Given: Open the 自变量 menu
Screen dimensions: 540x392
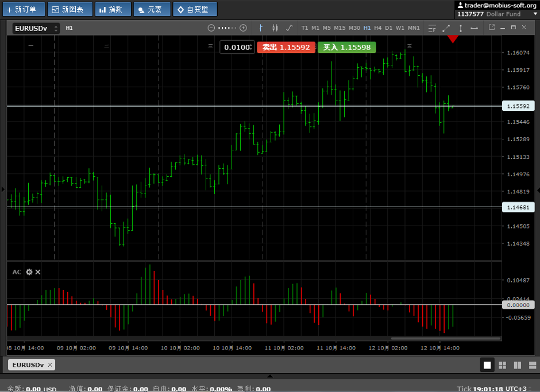Looking at the screenshot, I should click(x=195, y=9).
